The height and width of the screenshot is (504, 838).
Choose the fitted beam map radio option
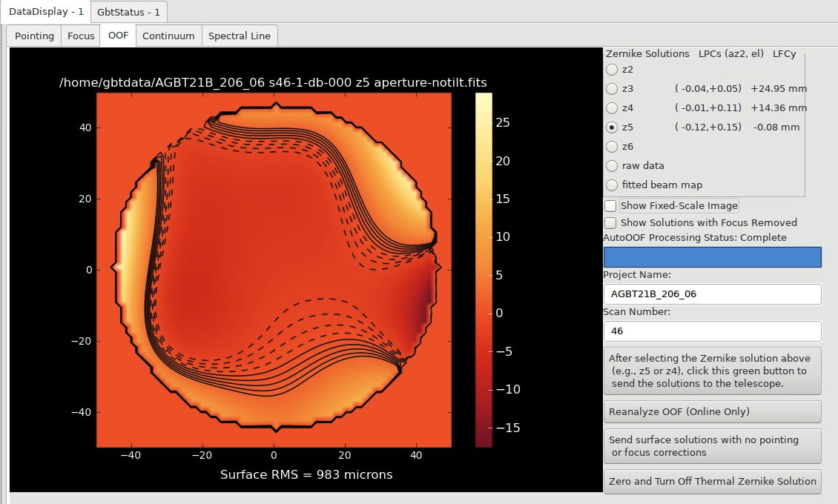pyautogui.click(x=612, y=185)
